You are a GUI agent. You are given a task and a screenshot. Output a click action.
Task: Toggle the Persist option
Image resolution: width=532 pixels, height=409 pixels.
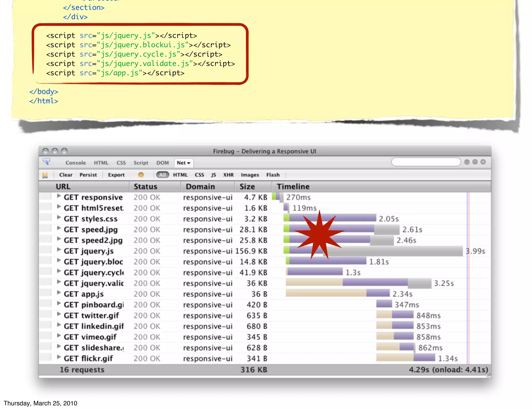tap(88, 175)
